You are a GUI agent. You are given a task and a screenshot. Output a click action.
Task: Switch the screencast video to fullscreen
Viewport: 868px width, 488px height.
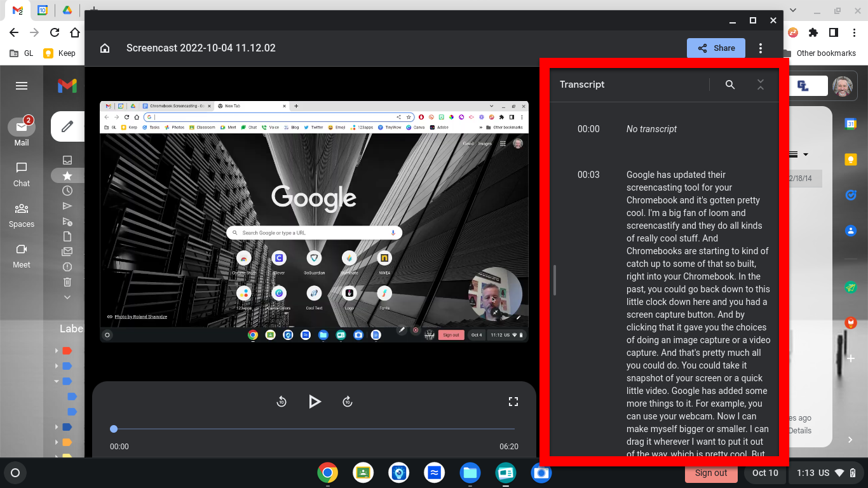point(513,402)
